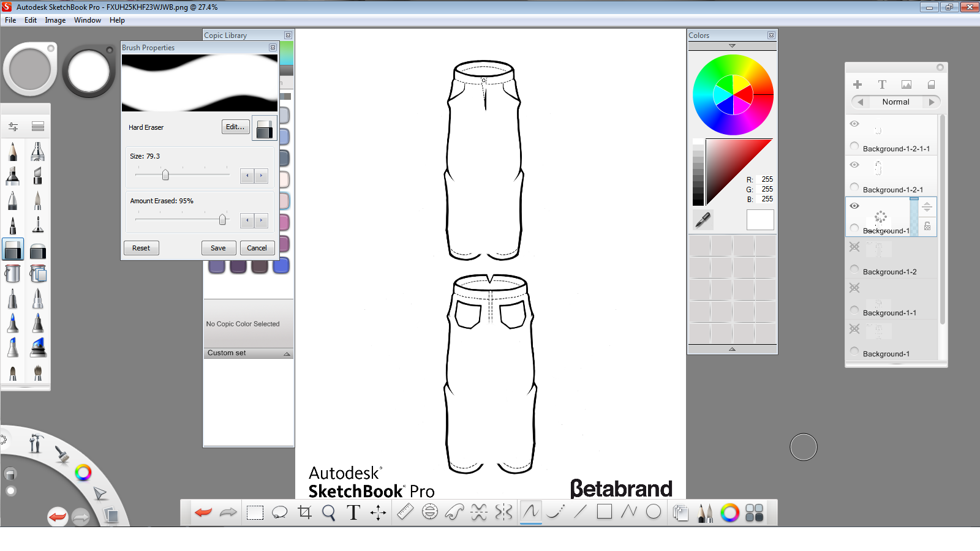The width and height of the screenshot is (980, 551).
Task: Click the red undo arrow in the bottom toolbar
Action: point(203,512)
